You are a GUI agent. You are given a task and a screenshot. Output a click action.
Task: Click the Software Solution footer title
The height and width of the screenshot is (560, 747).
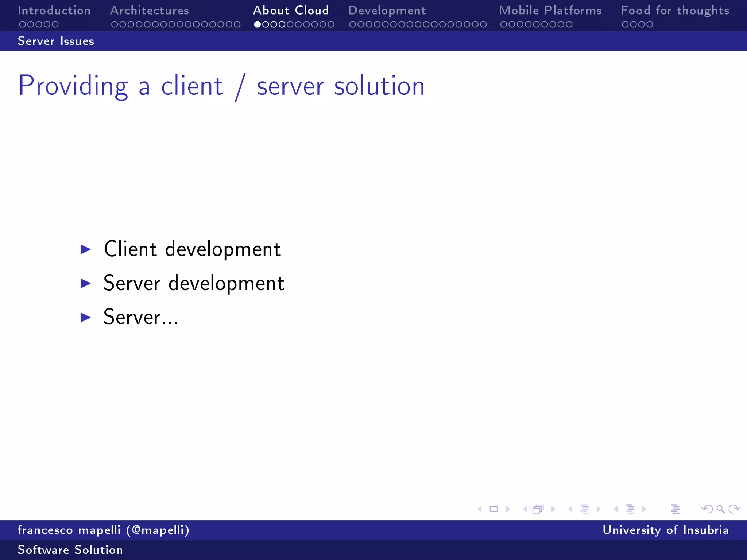[70, 550]
